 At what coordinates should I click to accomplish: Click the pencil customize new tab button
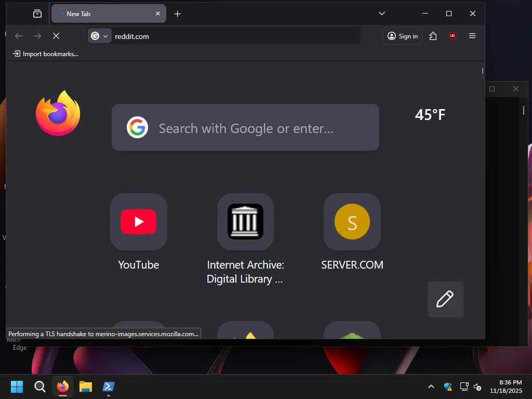[x=445, y=299]
